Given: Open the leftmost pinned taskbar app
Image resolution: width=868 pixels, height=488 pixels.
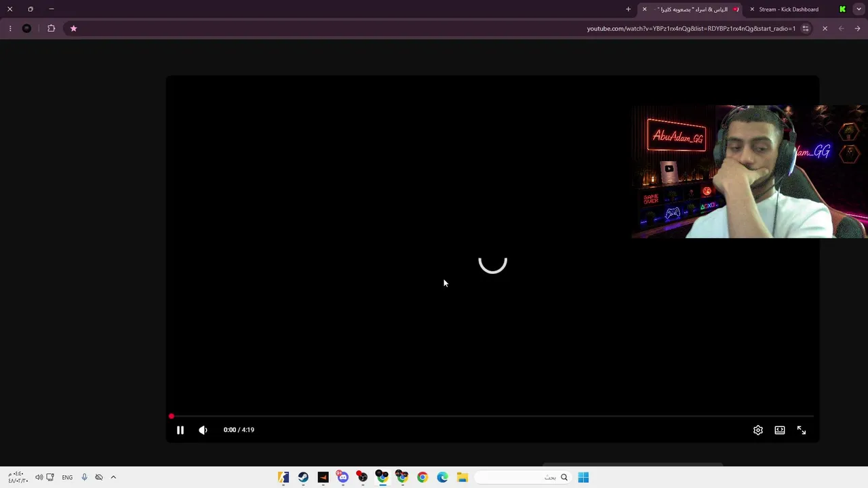Looking at the screenshot, I should [x=283, y=477].
